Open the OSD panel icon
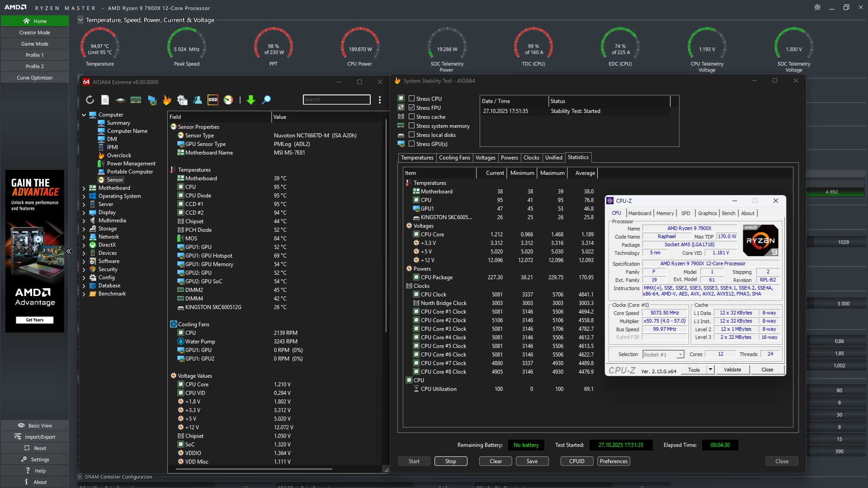This screenshot has height=488, width=868. coord(213,100)
